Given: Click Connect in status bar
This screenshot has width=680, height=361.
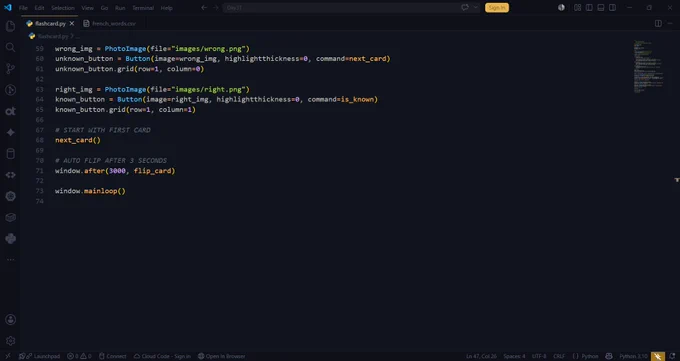Looking at the screenshot, I should pos(112,356).
